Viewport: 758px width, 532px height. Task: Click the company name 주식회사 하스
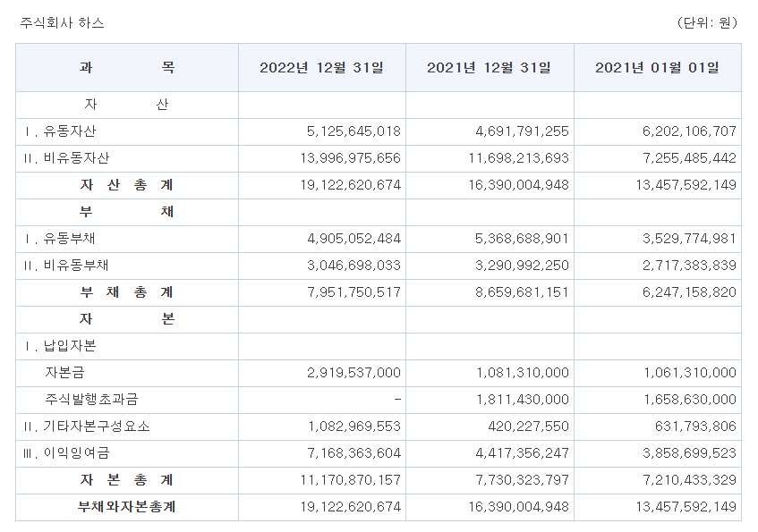(62, 23)
